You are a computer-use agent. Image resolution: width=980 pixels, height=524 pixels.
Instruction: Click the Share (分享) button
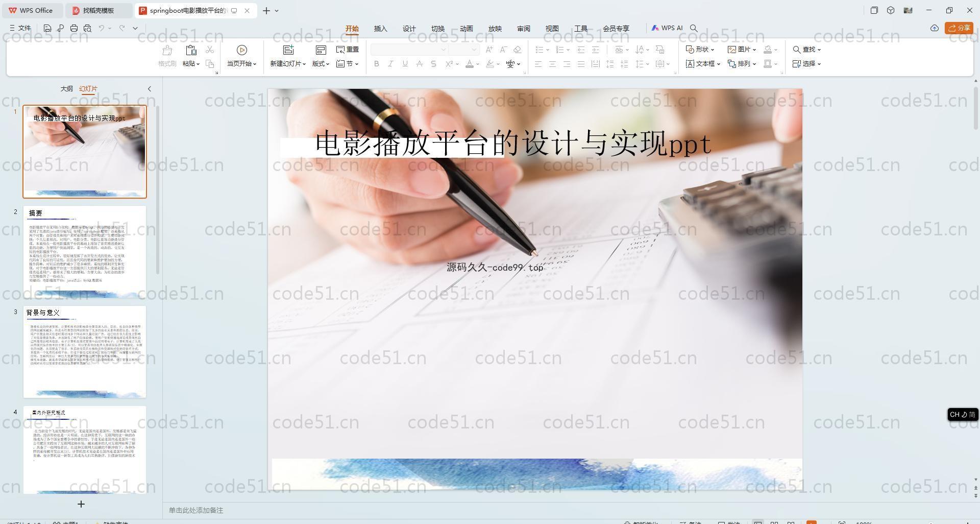959,28
